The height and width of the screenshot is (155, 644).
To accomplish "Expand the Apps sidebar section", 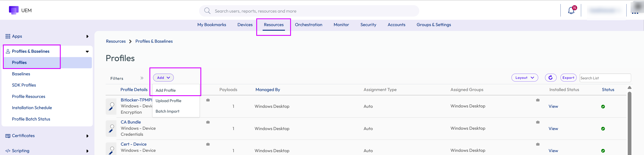I will 87,36.
